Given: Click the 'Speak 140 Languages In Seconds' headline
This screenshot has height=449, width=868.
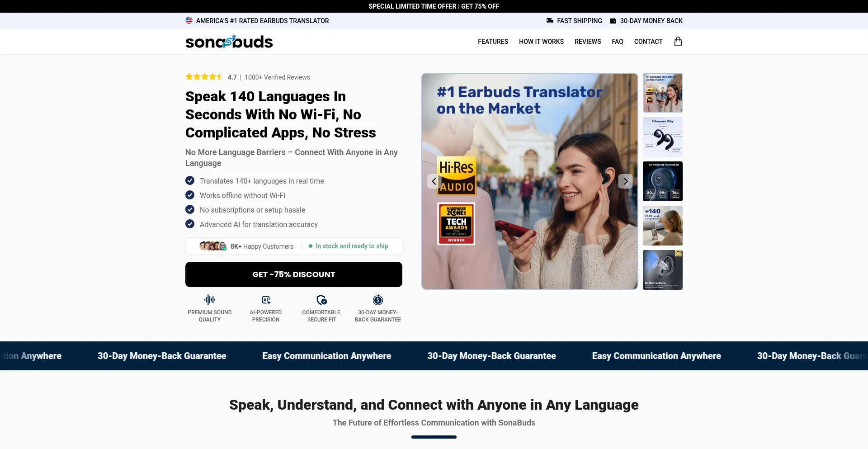Looking at the screenshot, I should [x=281, y=114].
